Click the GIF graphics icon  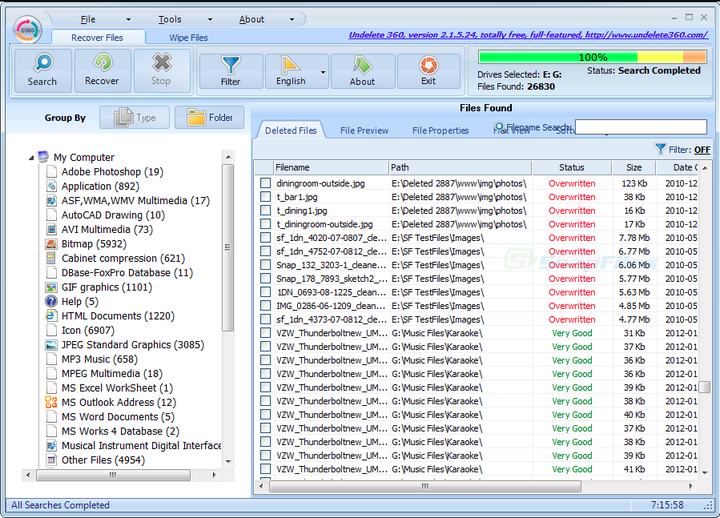click(51, 287)
